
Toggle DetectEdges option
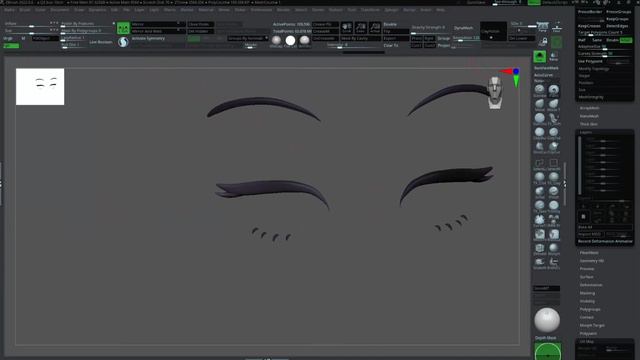pyautogui.click(x=618, y=26)
